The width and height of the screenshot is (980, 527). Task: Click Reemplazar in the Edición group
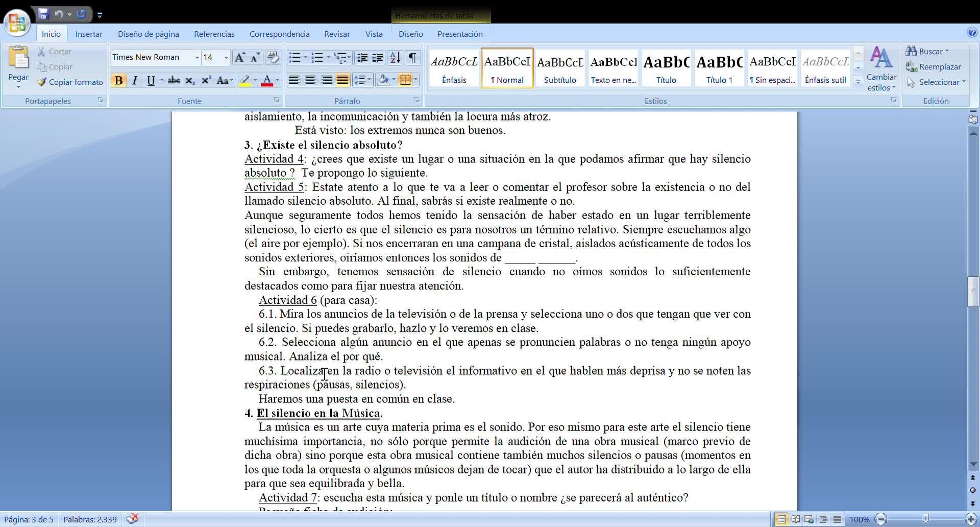(x=934, y=66)
